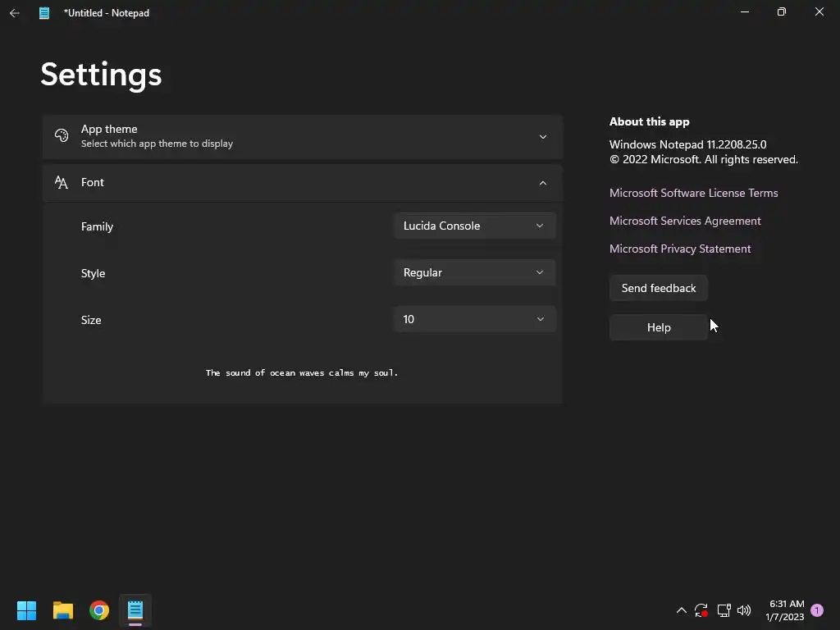
Task: Click the sync status tray icon
Action: coord(701,610)
